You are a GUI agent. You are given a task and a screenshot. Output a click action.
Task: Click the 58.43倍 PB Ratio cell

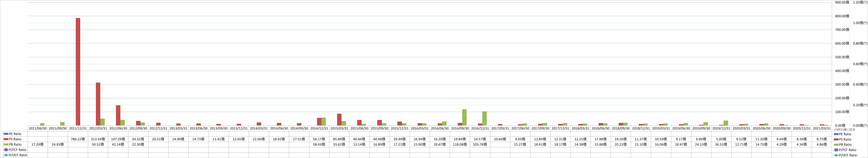(319, 145)
